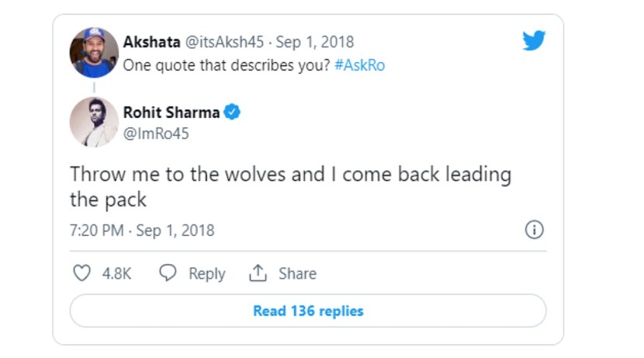644x358 pixels.
Task: Click the share upload arrow icon
Action: click(x=258, y=273)
